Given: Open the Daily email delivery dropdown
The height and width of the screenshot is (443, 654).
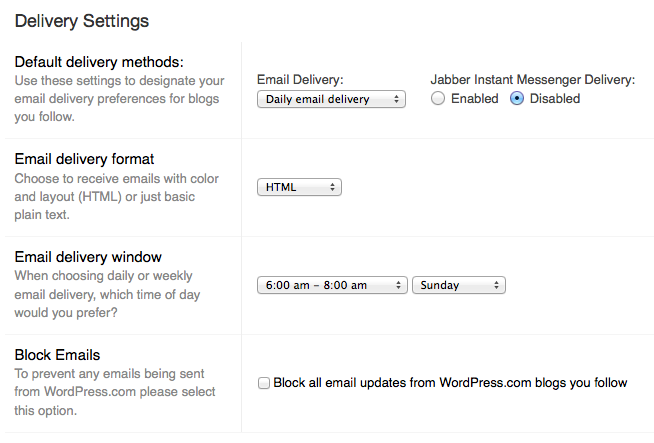Looking at the screenshot, I should (x=331, y=99).
